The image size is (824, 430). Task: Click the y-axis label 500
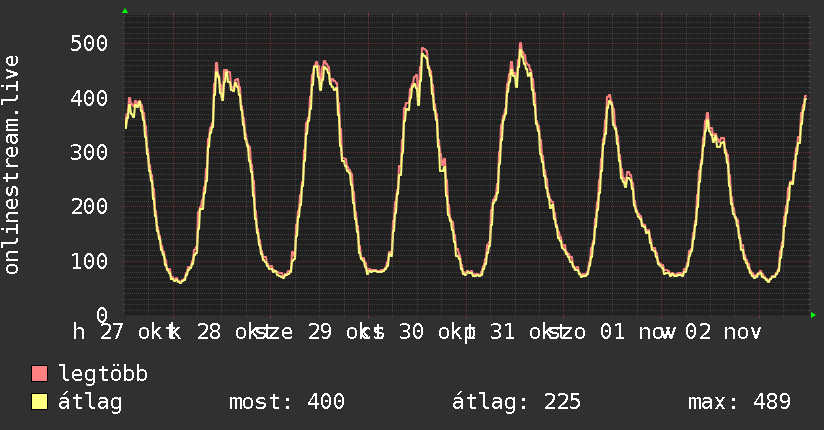tap(89, 44)
